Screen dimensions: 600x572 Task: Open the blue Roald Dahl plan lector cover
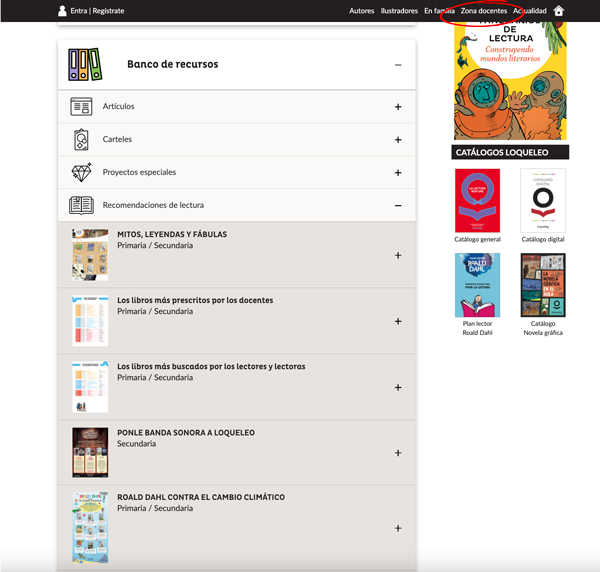point(477,285)
